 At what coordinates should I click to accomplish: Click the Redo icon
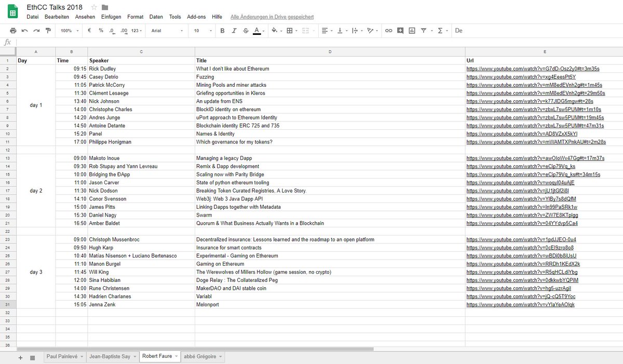[x=37, y=31]
